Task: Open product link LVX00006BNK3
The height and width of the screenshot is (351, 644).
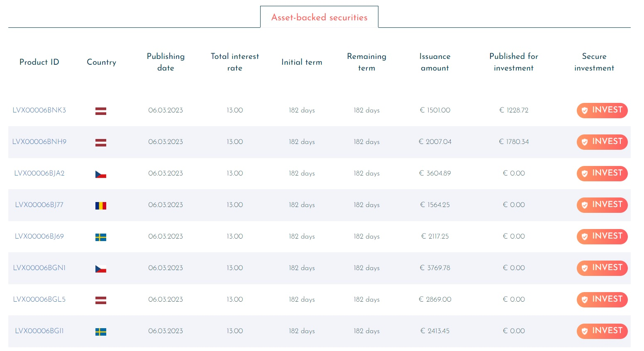Action: pyautogui.click(x=39, y=110)
